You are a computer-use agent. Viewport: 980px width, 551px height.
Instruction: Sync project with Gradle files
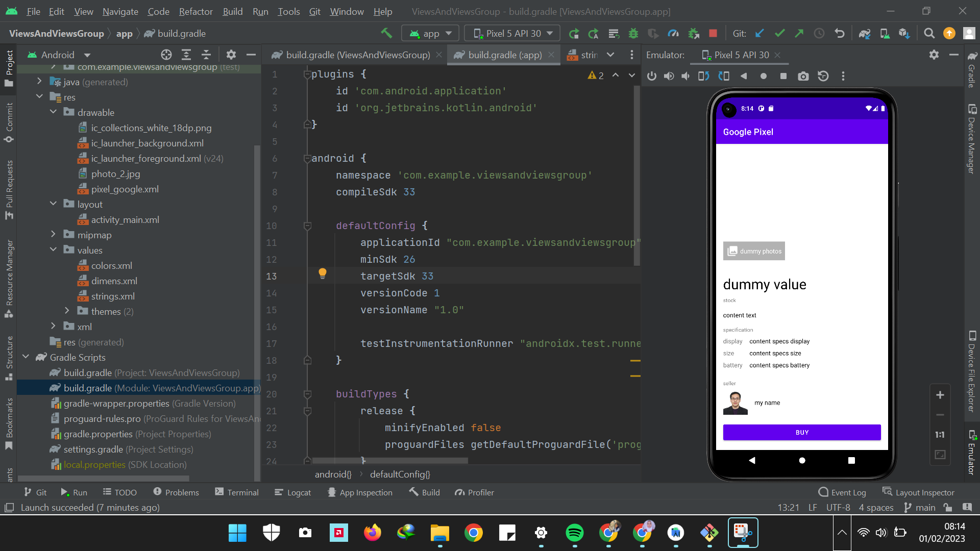[865, 33]
